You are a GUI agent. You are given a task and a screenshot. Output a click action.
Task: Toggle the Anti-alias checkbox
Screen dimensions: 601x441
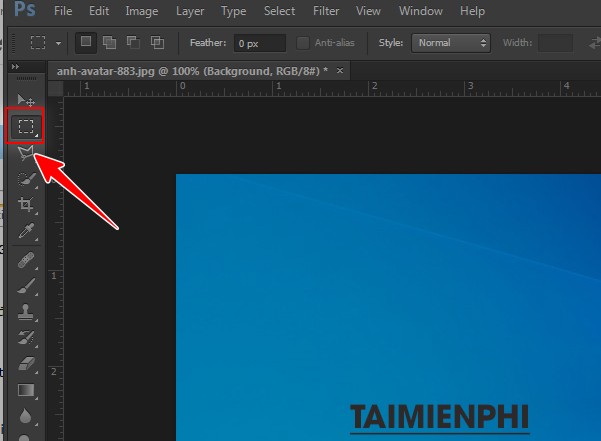pyautogui.click(x=303, y=43)
